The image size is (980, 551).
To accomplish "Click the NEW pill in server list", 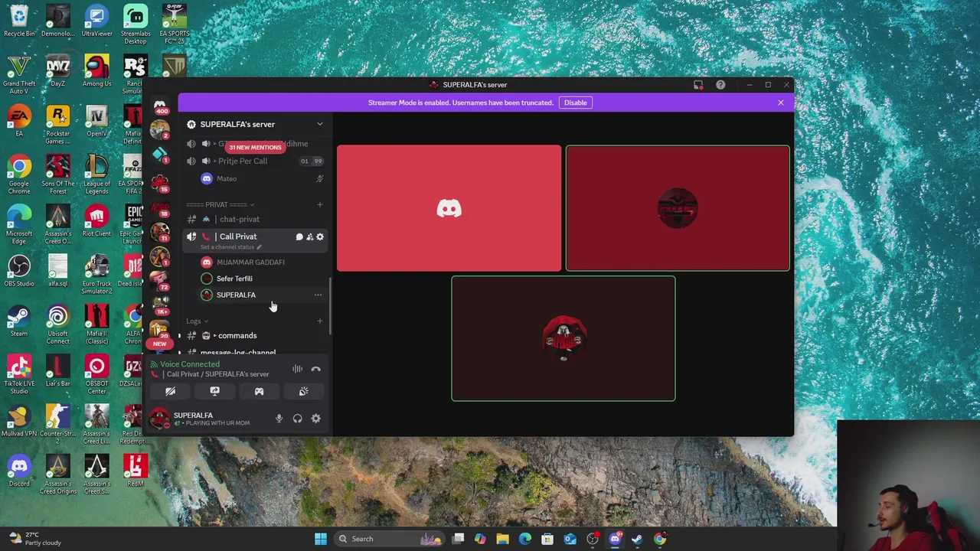I will click(x=159, y=344).
